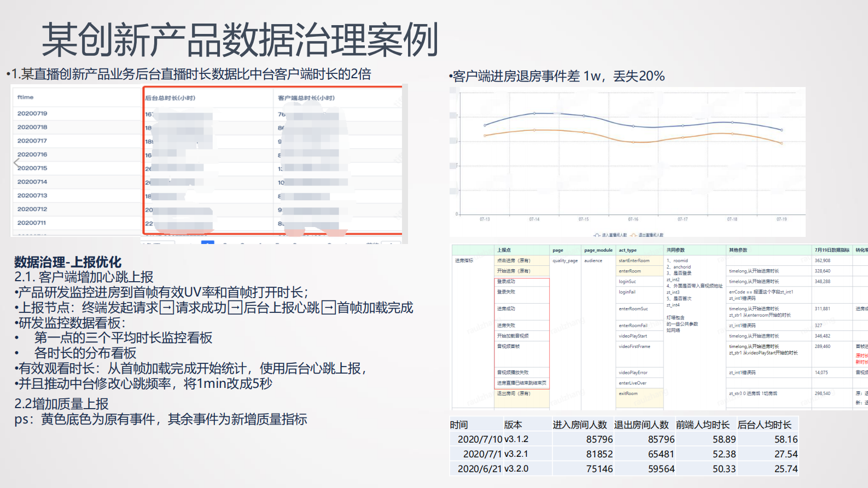Click the left chevron beside the ftime table
The height and width of the screenshot is (488, 868).
16,162
